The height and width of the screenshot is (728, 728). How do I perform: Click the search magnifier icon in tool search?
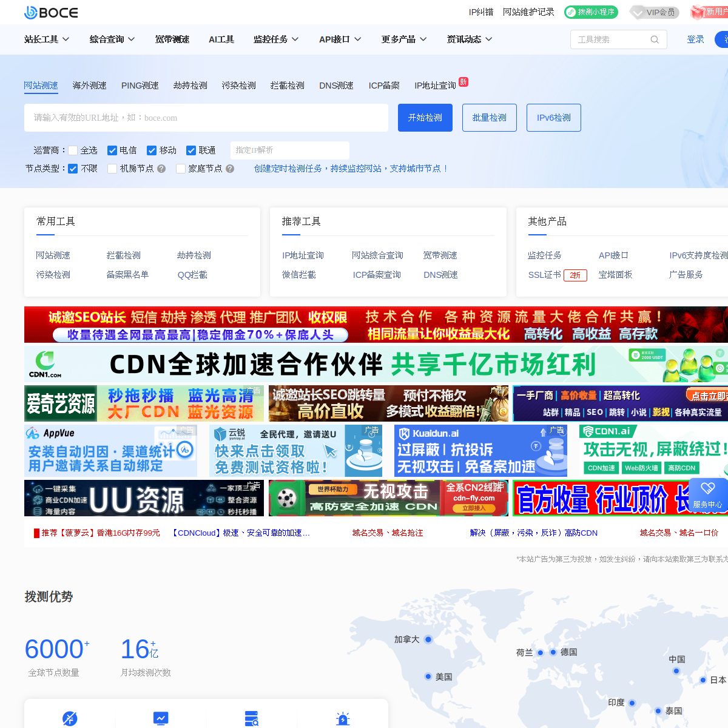click(655, 39)
